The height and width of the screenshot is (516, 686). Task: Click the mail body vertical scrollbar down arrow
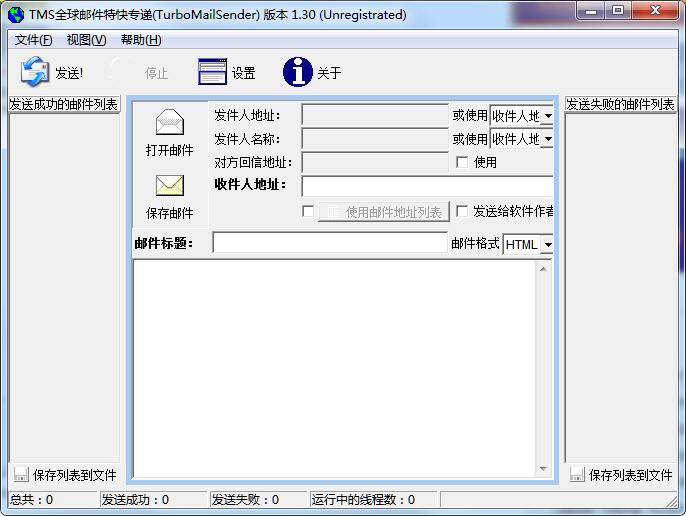tap(543, 468)
